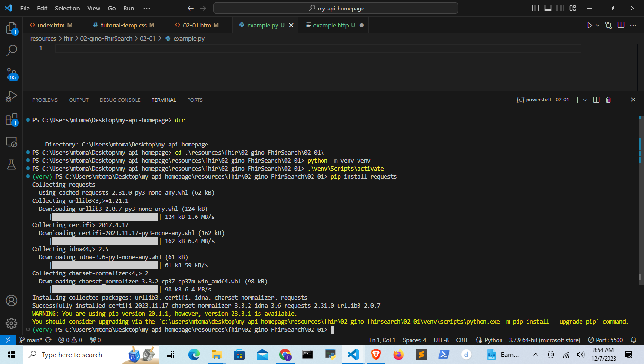Image resolution: width=644 pixels, height=364 pixels.
Task: Go back using the title bar arrow
Action: (190, 8)
